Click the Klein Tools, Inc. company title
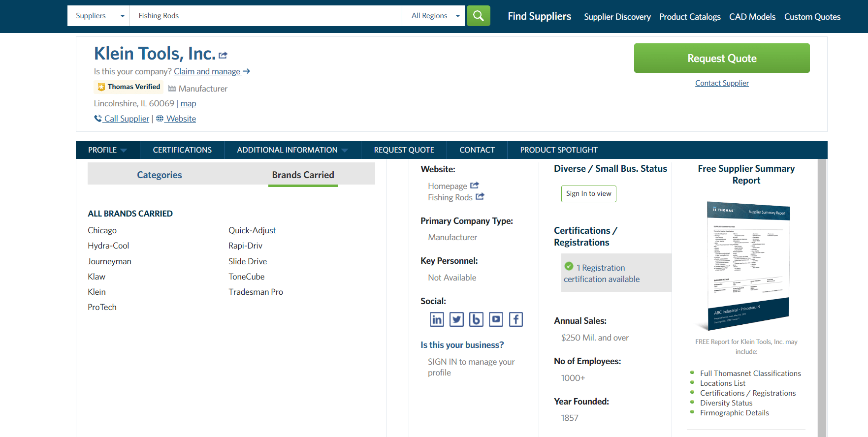Viewport: 868px width, 437px height. [x=155, y=54]
